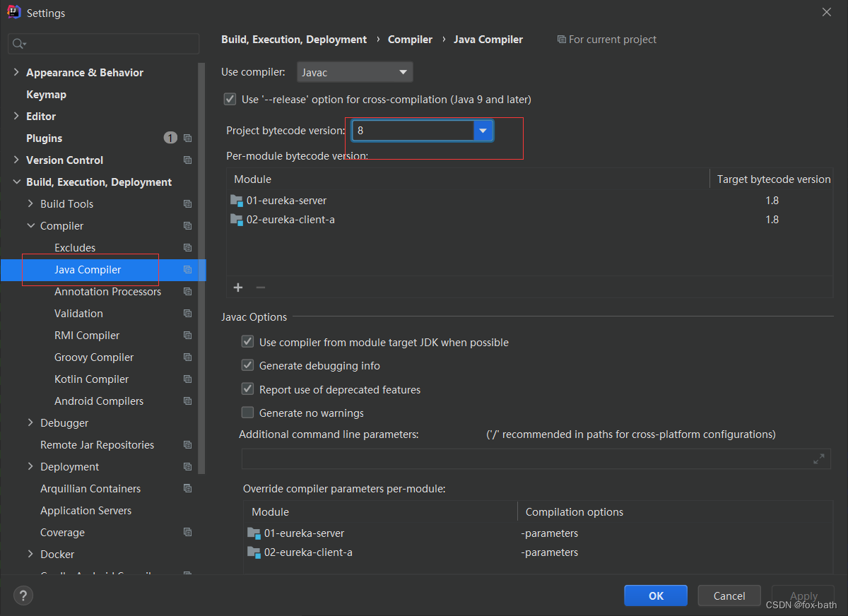848x616 pixels.
Task: Click the project-level icon beside Android Compilers
Action: pyautogui.click(x=187, y=401)
